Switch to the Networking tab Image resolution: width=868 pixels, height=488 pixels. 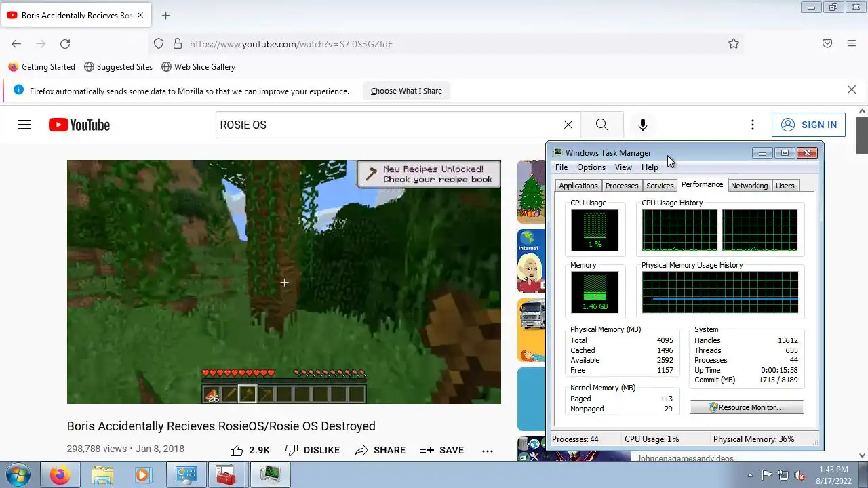[x=749, y=186]
